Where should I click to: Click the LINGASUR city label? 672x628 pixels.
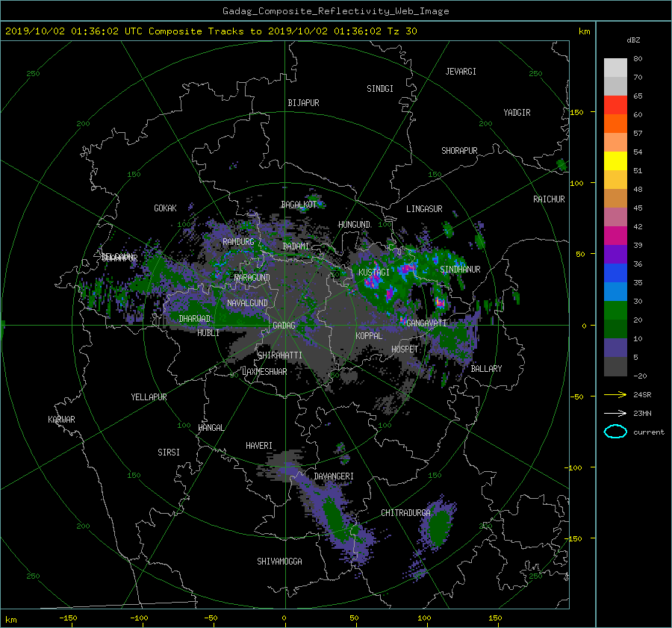pos(424,209)
